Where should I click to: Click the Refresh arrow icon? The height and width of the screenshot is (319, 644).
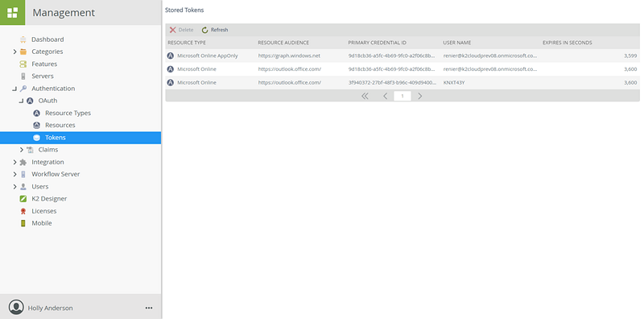205,30
